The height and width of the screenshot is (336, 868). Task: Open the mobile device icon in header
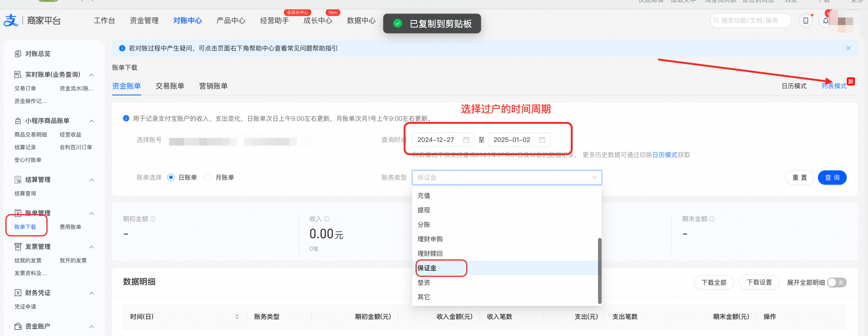(805, 21)
